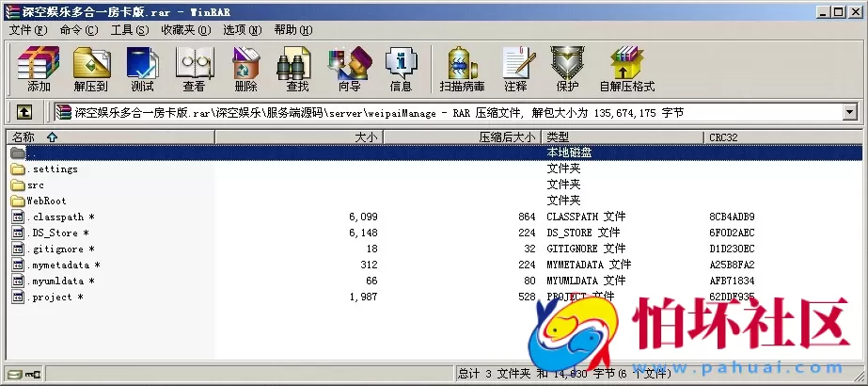Viewport: 868px width, 386px height.
Task: Go up one level with the folder arrow button
Action: click(x=24, y=113)
